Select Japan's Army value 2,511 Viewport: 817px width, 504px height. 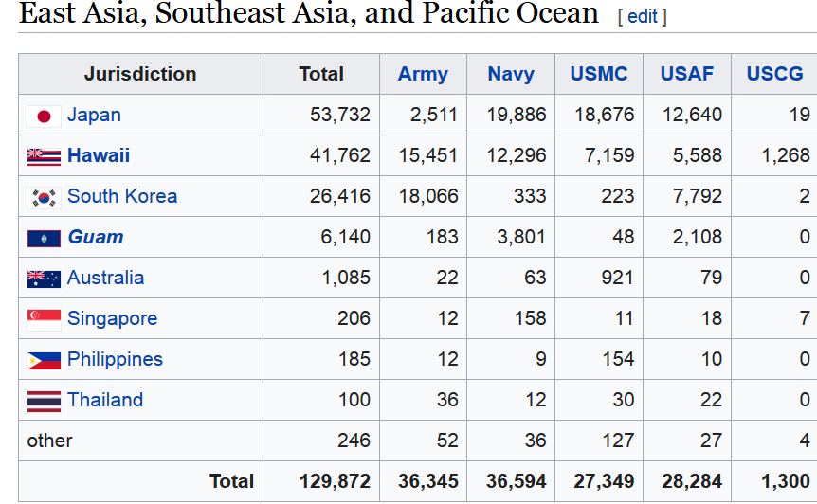coord(433,115)
